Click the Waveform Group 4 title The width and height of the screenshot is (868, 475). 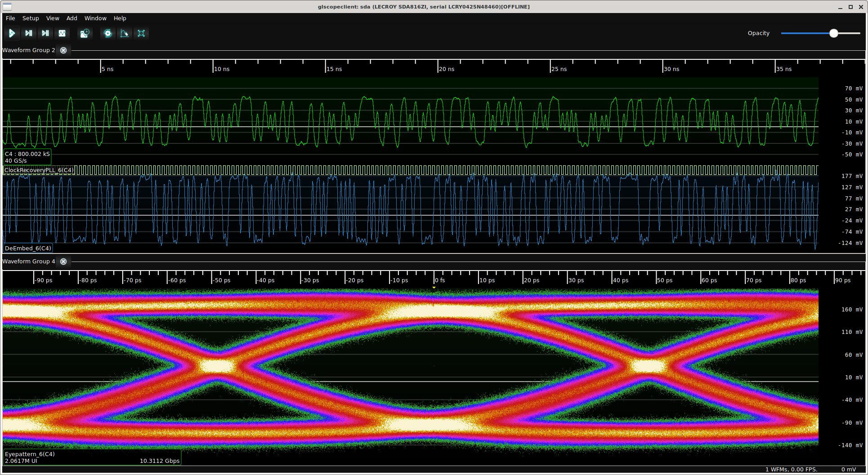click(x=29, y=262)
